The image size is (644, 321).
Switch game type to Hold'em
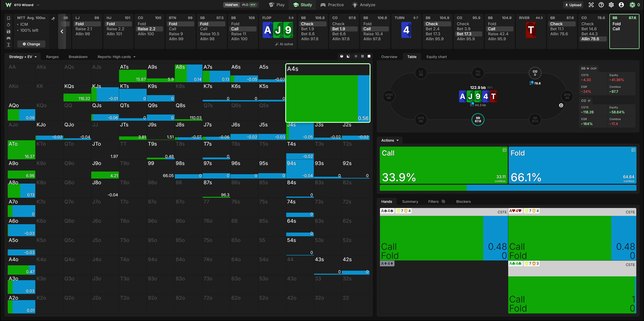pos(232,5)
